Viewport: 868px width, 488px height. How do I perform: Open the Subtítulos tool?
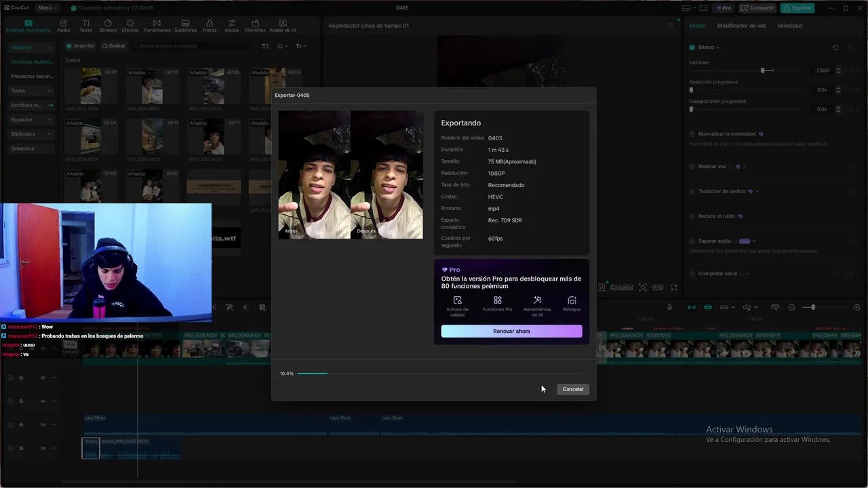tap(186, 26)
